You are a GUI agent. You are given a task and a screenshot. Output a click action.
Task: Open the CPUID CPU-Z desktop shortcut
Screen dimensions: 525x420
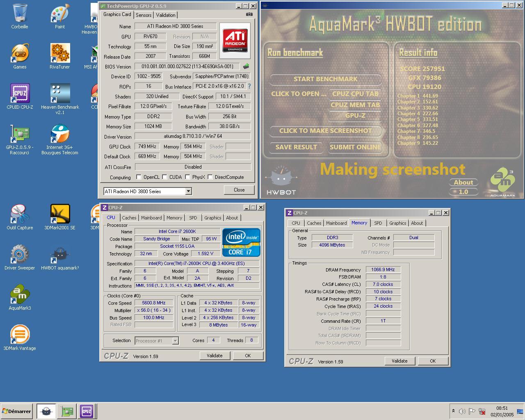pyautogui.click(x=20, y=97)
